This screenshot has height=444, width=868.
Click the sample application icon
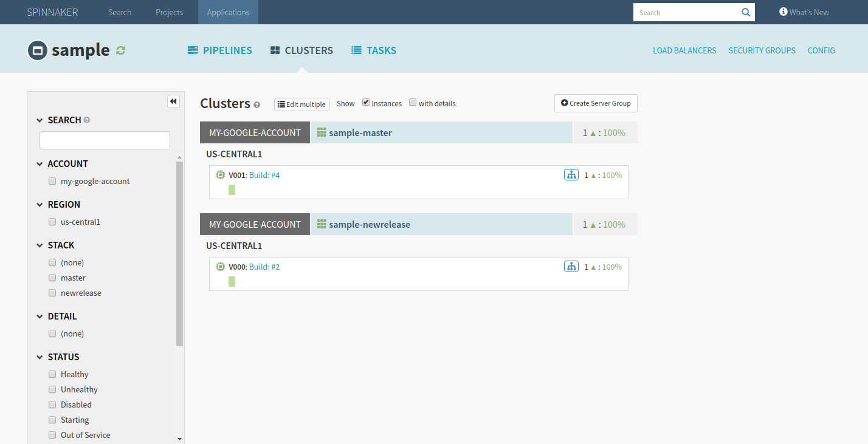pyautogui.click(x=37, y=50)
